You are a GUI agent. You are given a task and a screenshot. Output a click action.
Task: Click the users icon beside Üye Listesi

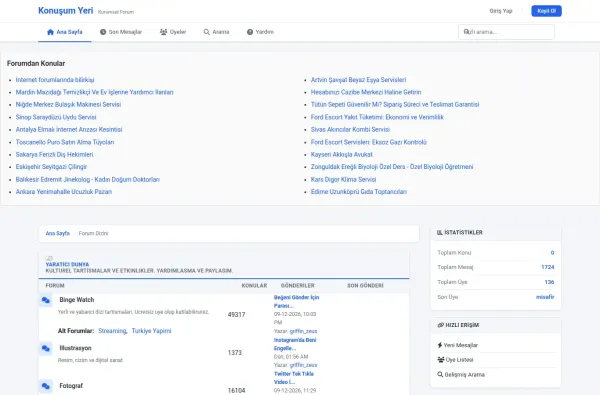[441, 360]
